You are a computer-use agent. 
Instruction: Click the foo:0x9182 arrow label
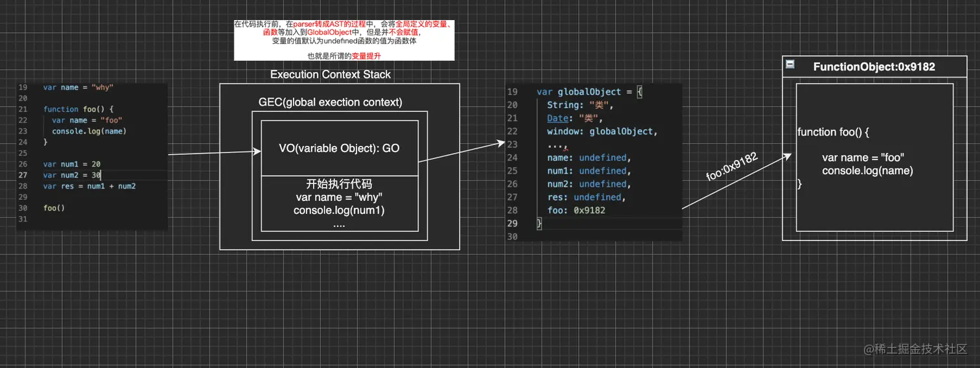(x=732, y=167)
